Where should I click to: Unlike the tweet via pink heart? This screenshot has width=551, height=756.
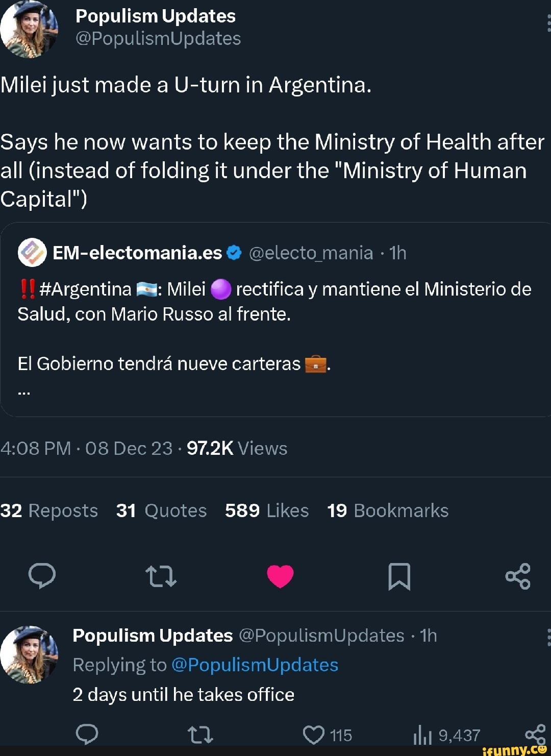coord(280,576)
